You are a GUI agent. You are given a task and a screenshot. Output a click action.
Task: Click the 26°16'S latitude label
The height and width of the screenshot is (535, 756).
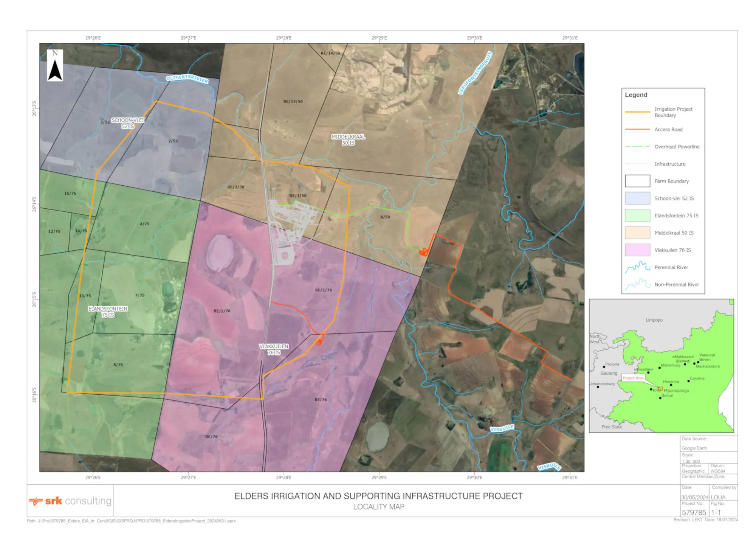(34, 395)
